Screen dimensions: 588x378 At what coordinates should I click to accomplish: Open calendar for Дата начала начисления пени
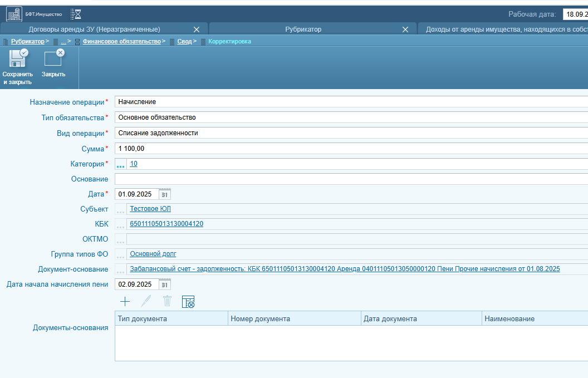[165, 284]
